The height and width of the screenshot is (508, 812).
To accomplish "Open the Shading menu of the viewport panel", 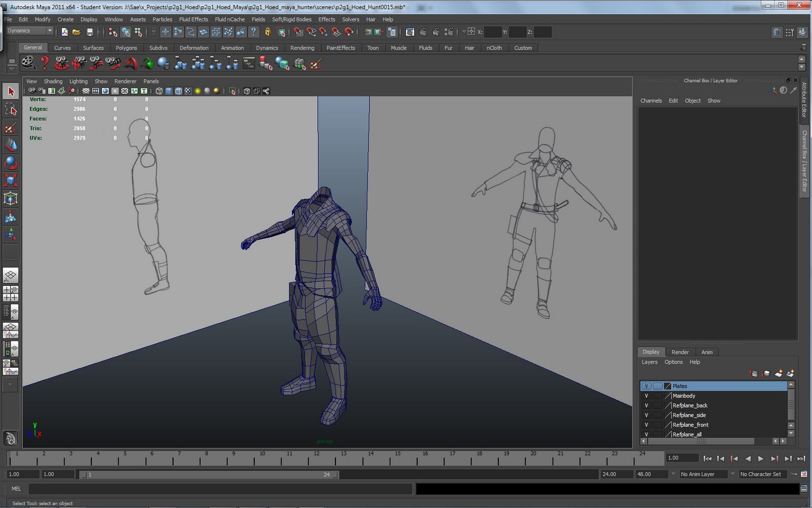I will 53,81.
